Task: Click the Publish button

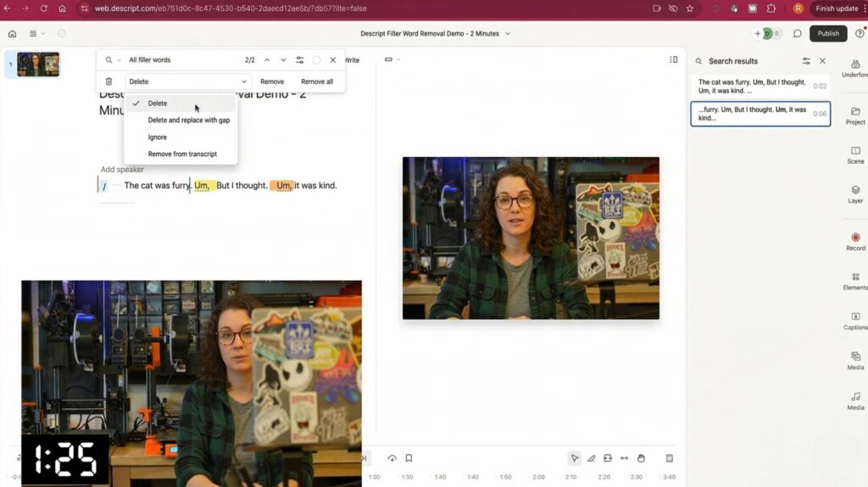Action: point(828,34)
